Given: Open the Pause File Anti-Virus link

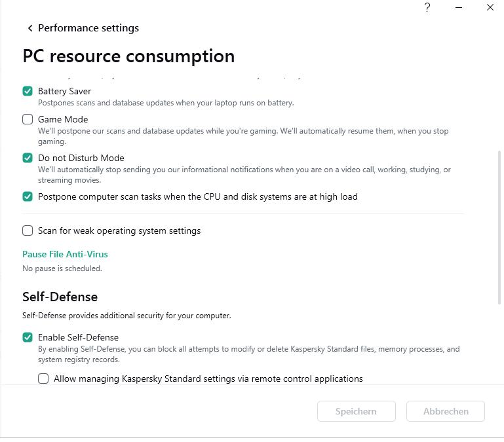Looking at the screenshot, I should [x=65, y=254].
